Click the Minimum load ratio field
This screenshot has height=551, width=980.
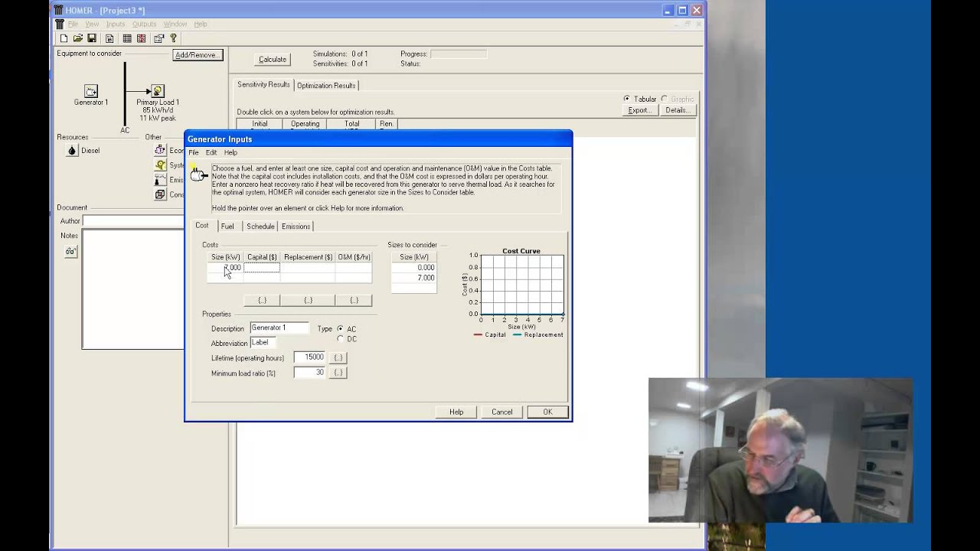(310, 372)
